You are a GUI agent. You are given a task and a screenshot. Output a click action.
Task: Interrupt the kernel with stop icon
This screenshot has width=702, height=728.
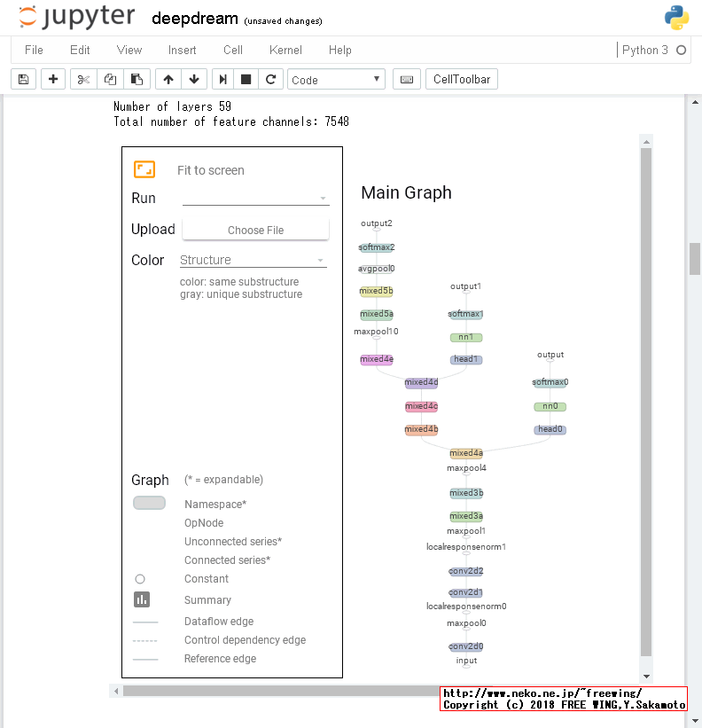[246, 79]
